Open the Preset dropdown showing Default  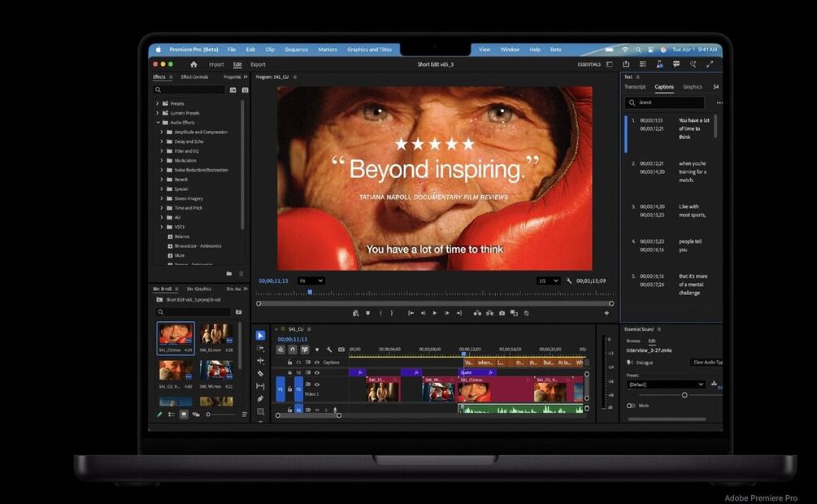point(665,384)
